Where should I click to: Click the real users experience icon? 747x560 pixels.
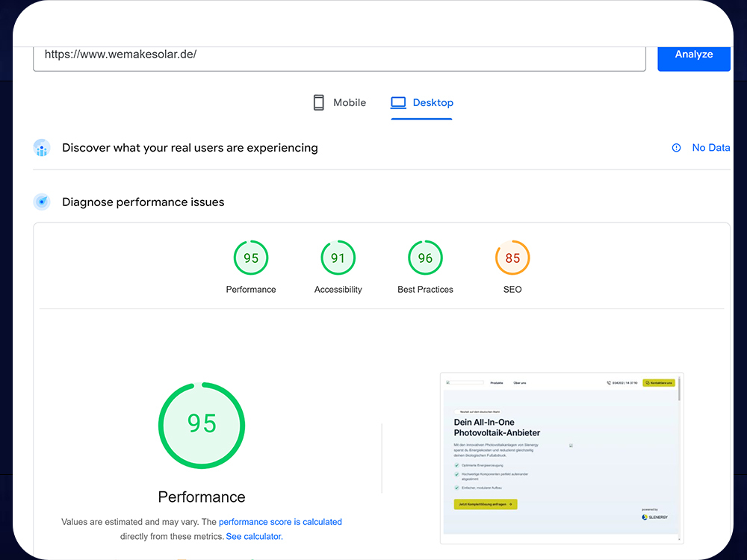42,148
